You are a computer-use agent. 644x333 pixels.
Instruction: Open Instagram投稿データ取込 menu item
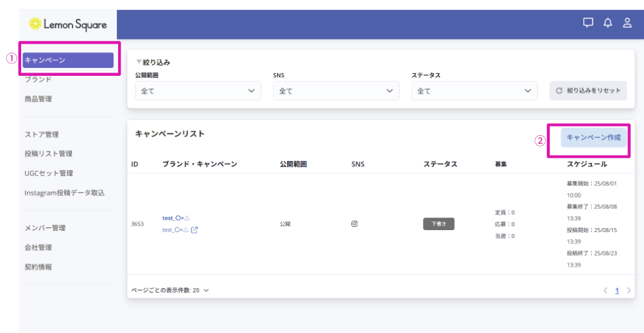tap(64, 193)
